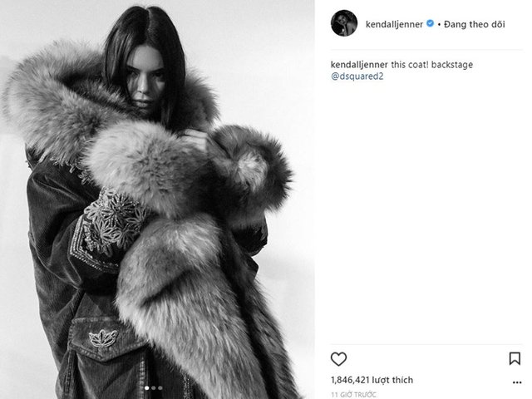Toggle the "Đang theo dõi" following button
Screen dimensions: 532x399
click(475, 24)
